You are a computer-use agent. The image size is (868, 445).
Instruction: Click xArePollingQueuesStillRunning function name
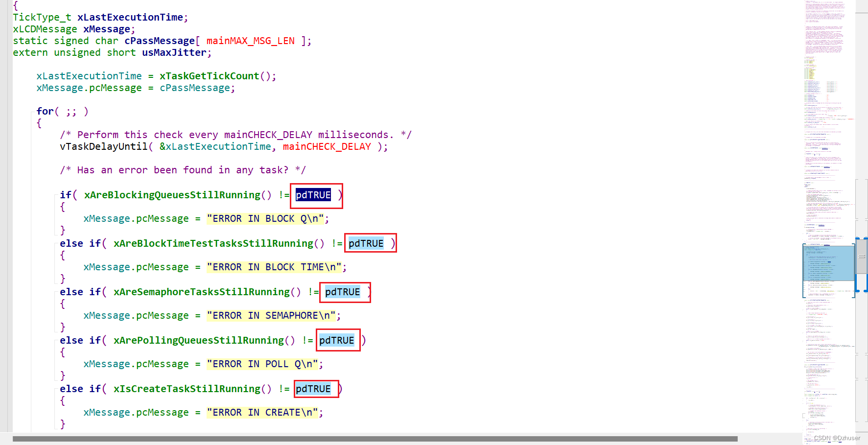click(x=199, y=340)
